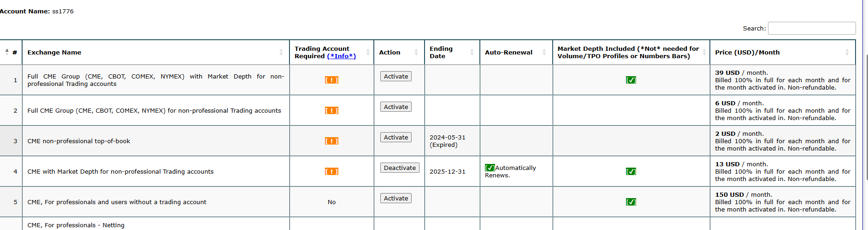Click market depth checkmark in row 4
Viewport: 868px width, 230px height.
coord(631,171)
